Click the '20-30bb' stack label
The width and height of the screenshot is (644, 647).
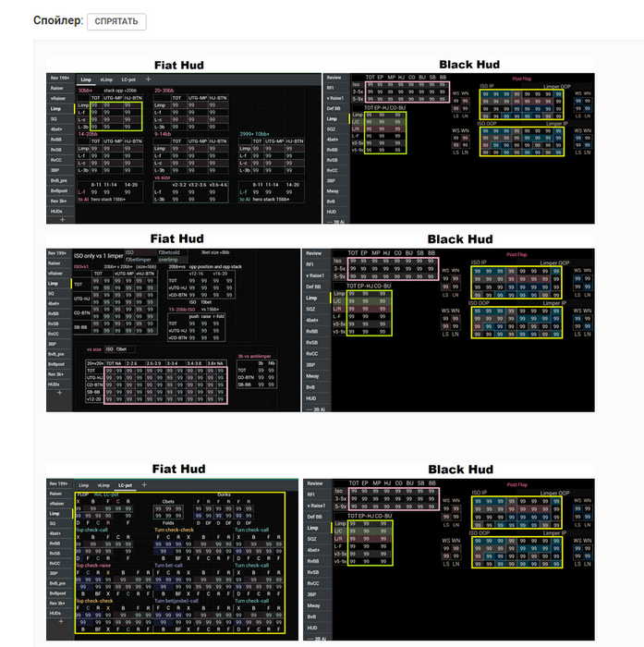(x=164, y=91)
